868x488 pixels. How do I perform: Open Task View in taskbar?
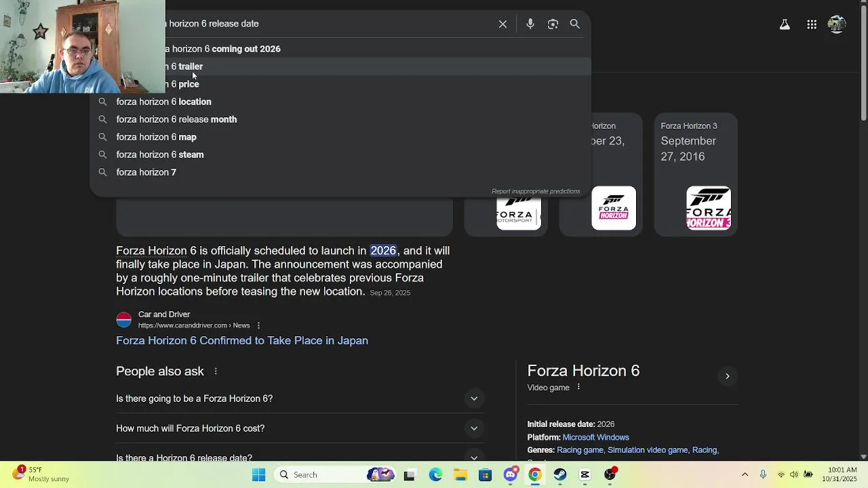(409, 475)
